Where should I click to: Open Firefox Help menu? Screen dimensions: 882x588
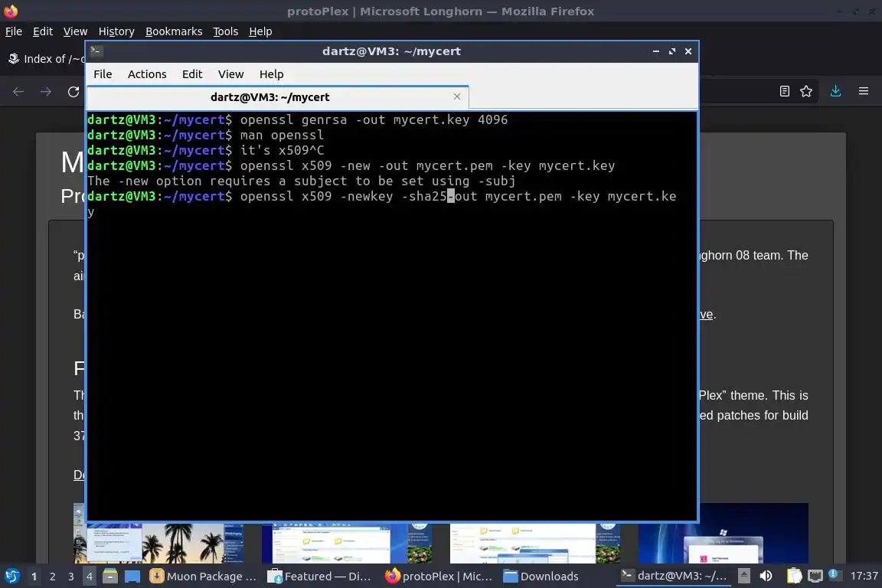[x=260, y=31]
